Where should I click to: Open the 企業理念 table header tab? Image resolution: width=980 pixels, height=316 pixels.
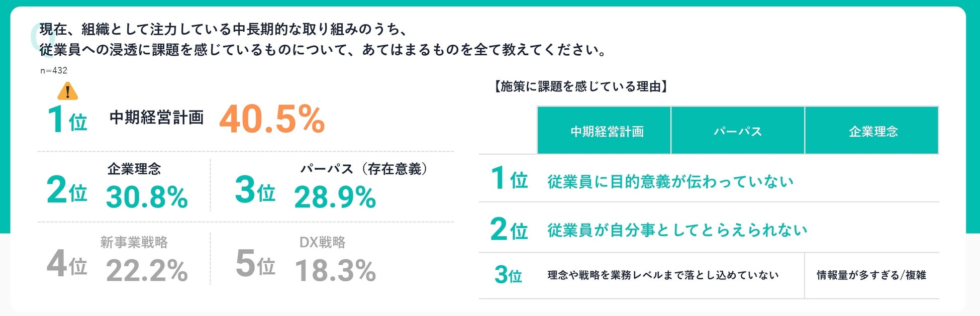(872, 131)
